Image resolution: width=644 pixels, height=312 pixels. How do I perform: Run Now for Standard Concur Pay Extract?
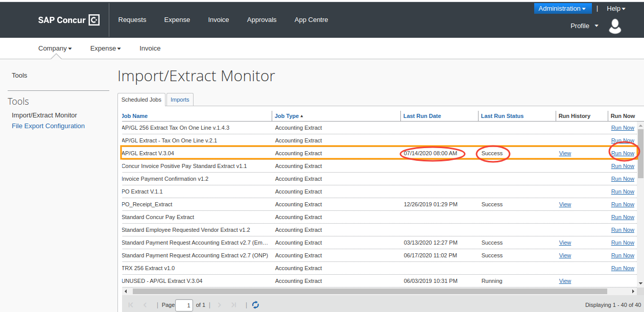coord(623,217)
